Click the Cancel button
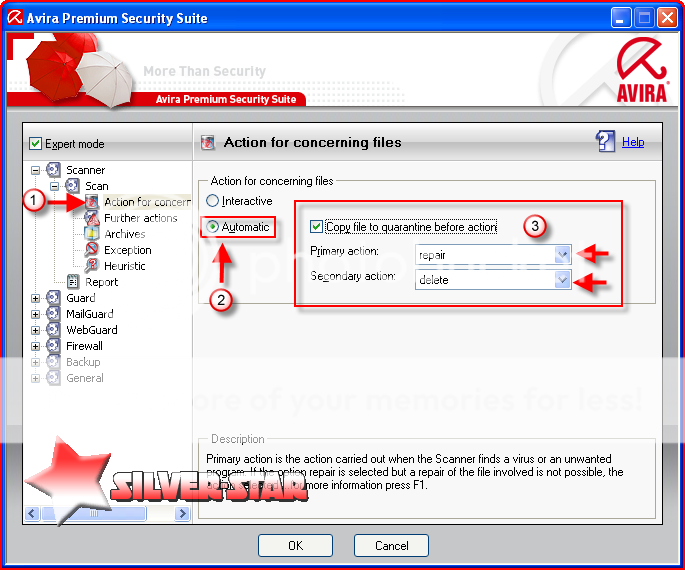This screenshot has width=685, height=570. pyautogui.click(x=391, y=546)
